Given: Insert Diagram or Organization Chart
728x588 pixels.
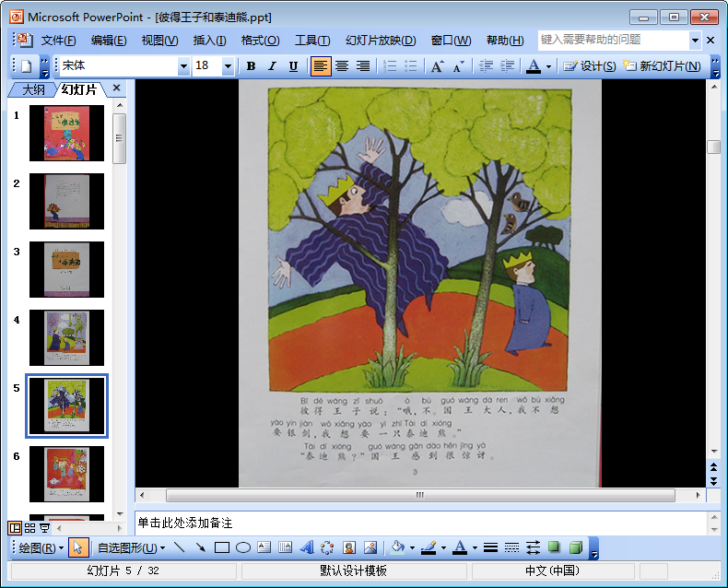Looking at the screenshot, I should pos(327,548).
